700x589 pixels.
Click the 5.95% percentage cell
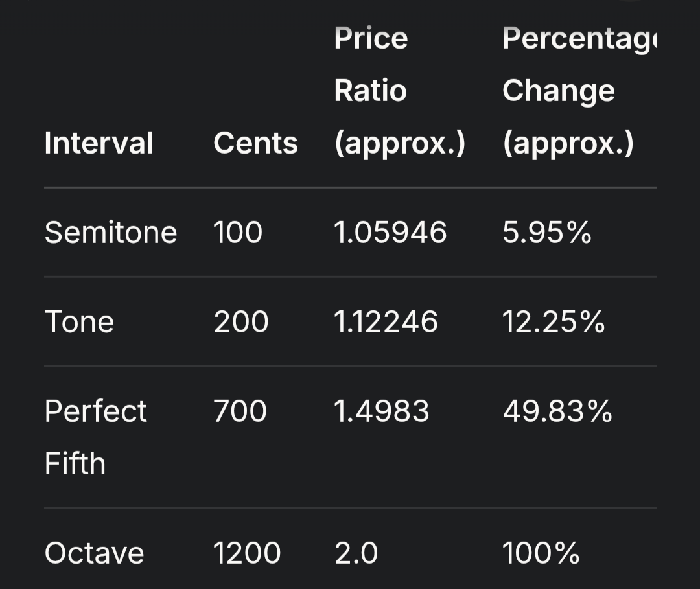click(547, 233)
